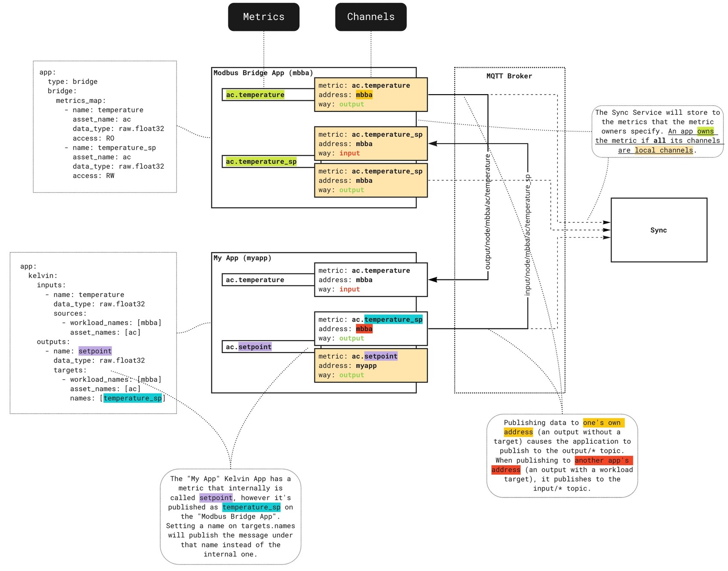Click the output channel publishing ac.temperature_sp from myapp
Screen dimensions: 728x571
[x=370, y=328]
